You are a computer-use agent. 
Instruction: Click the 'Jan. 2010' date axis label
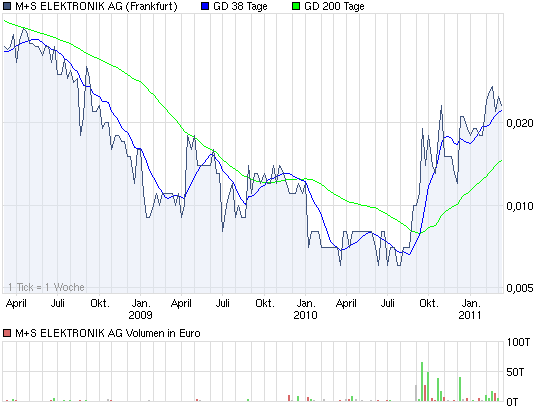pos(306,309)
